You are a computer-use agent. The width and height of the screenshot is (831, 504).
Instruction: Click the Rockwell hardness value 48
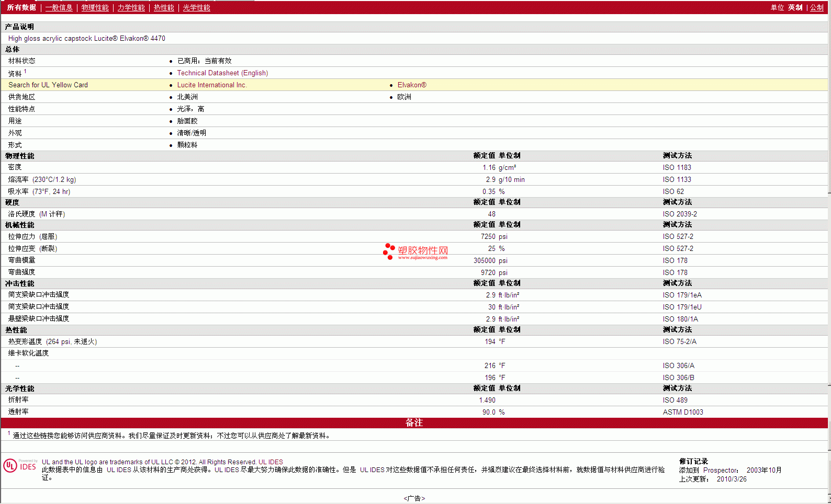pyautogui.click(x=492, y=214)
